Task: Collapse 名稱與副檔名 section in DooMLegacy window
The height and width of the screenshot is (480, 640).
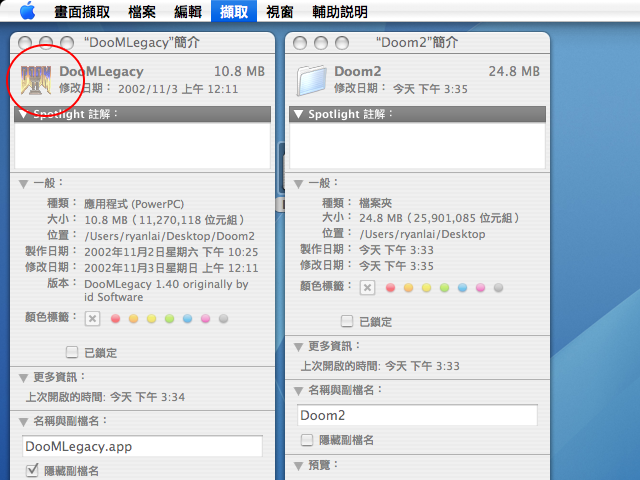Action: pyautogui.click(x=23, y=422)
